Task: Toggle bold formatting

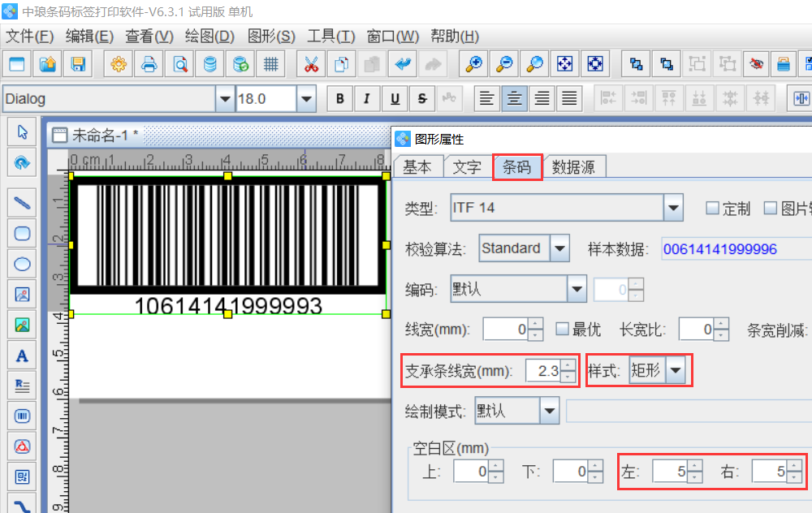Action: [x=339, y=98]
